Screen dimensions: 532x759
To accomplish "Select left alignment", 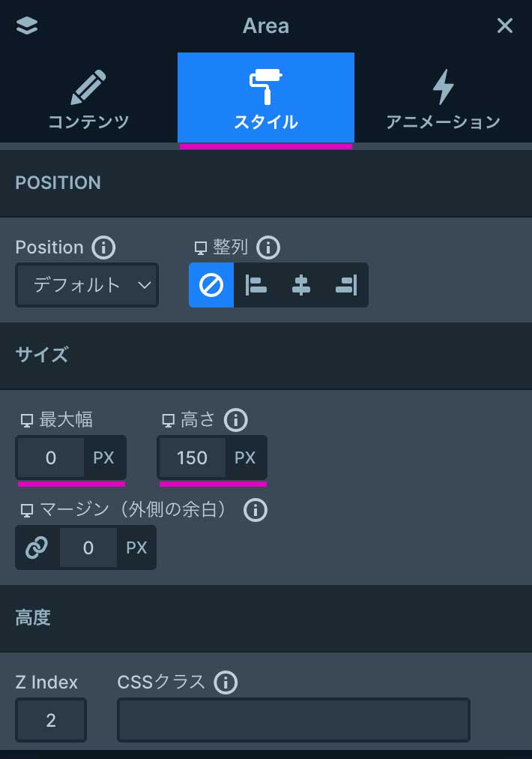I will [x=256, y=285].
